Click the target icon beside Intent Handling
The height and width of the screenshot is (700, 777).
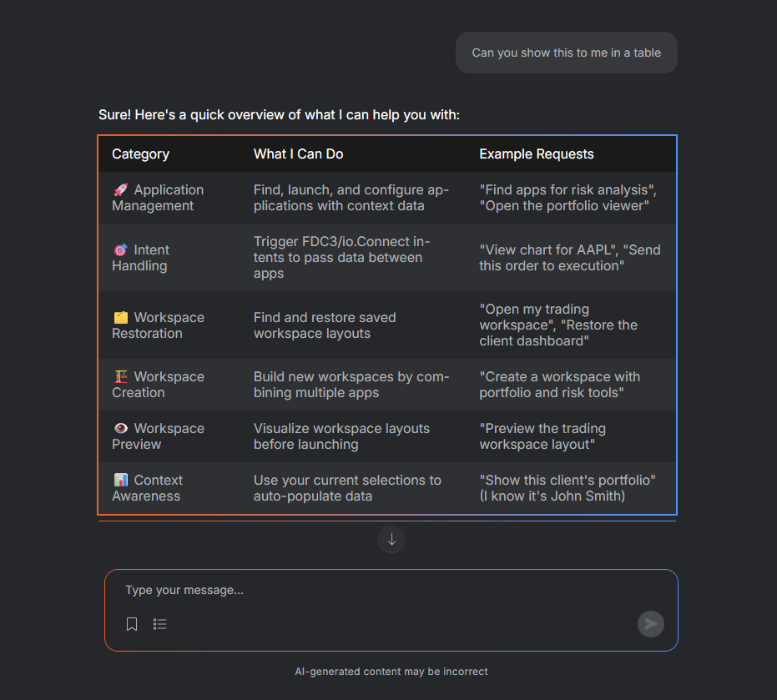point(121,250)
